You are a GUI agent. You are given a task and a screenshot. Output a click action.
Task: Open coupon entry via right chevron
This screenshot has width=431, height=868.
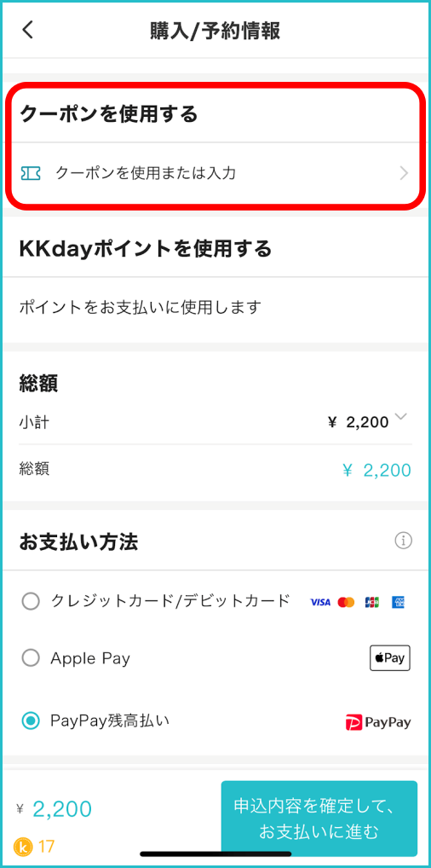coord(404,174)
